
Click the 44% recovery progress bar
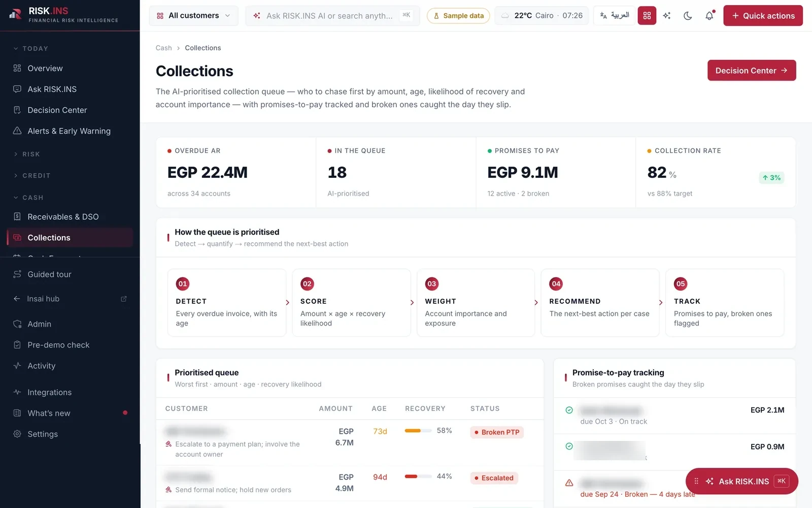[418, 477]
